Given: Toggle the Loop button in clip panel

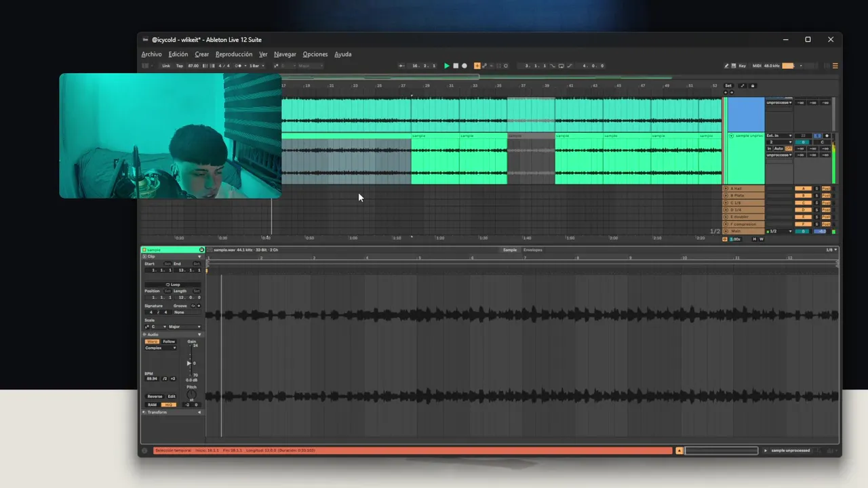Looking at the screenshot, I should pos(173,285).
